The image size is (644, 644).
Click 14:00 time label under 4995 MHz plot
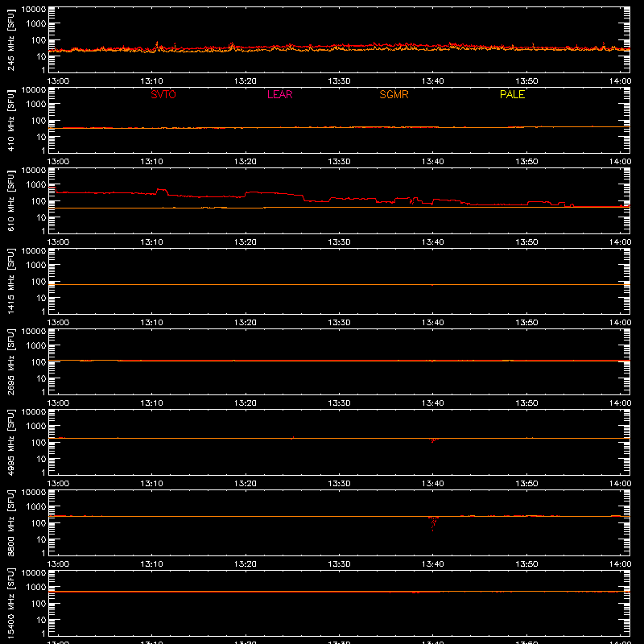[x=620, y=484]
